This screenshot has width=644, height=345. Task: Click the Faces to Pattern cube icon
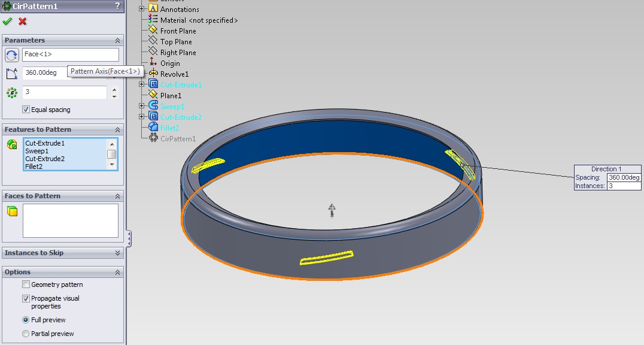tap(13, 211)
